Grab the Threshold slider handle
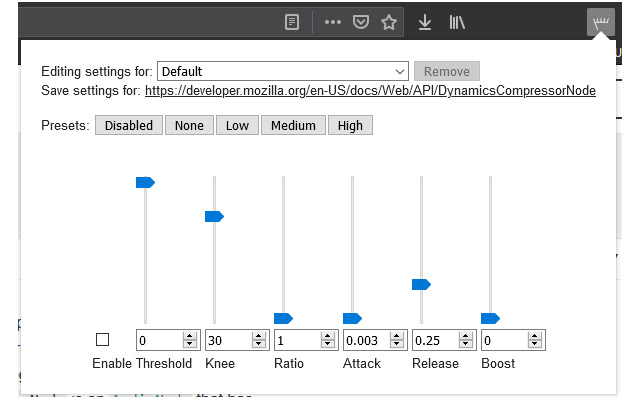The width and height of the screenshot is (640, 400). click(x=145, y=182)
